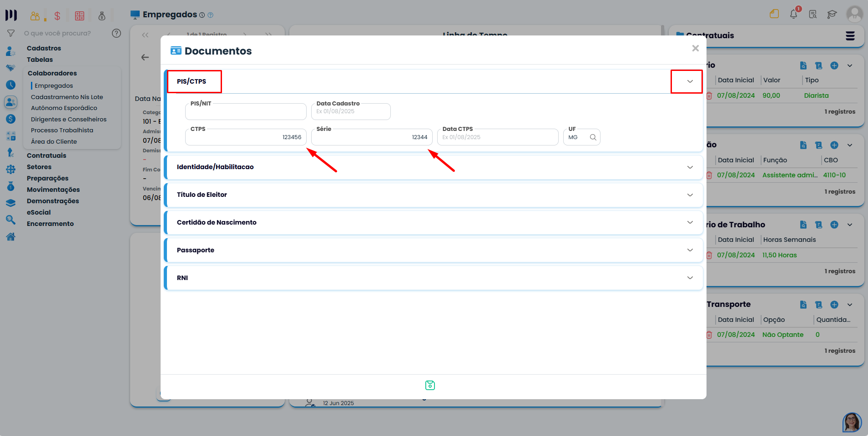Screen dimensions: 868x436
Task: Click the money bag icon in top toolbar
Action: (102, 16)
